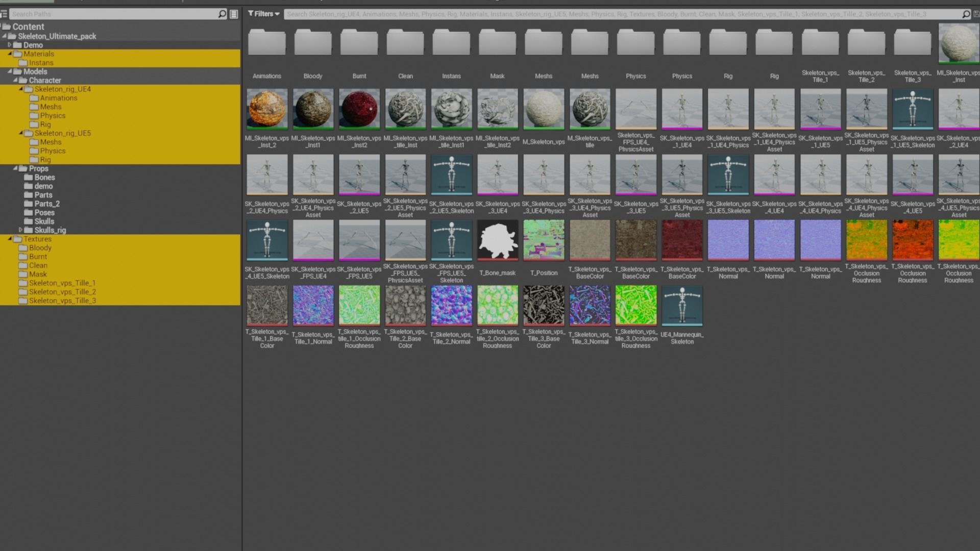Open the Filters dropdown
The height and width of the screenshot is (551, 980).
coord(263,14)
